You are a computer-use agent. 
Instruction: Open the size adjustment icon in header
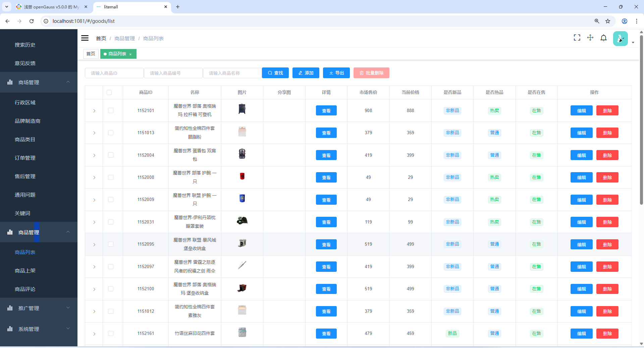[590, 38]
